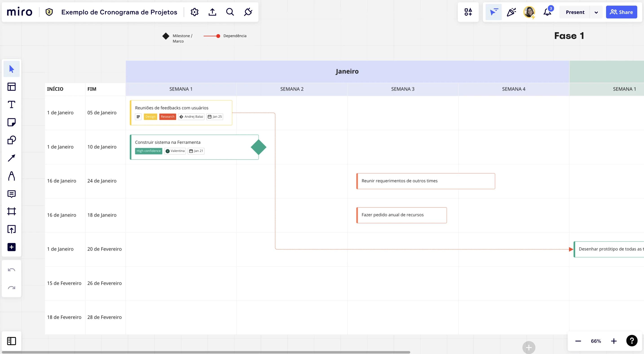Open more apps with plus button

click(11, 247)
